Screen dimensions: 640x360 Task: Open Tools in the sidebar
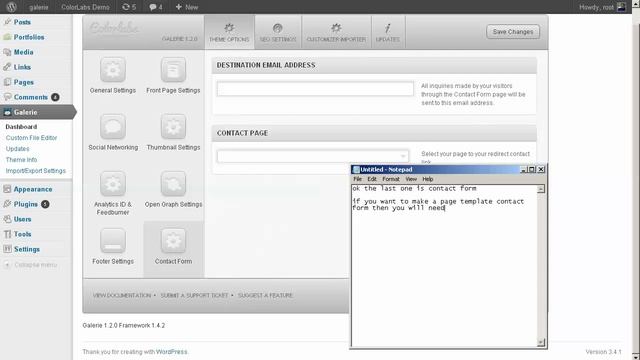point(22,234)
